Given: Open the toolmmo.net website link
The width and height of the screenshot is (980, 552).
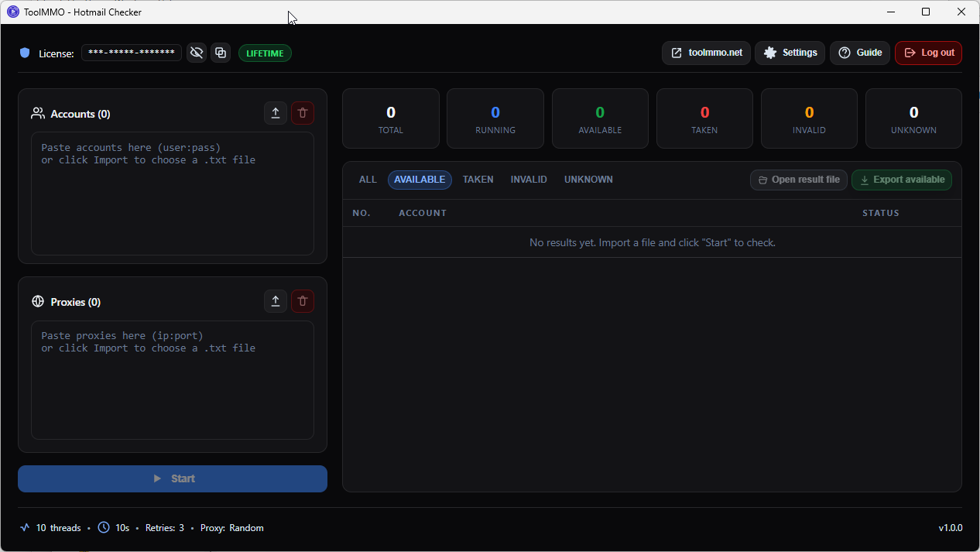Looking at the screenshot, I should [x=706, y=53].
